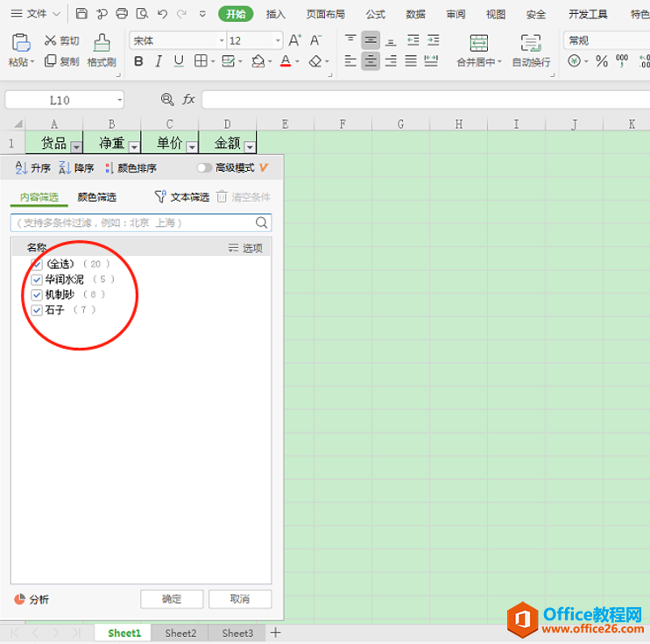
Task: Select the Format Painter (格式刷) tool
Action: [x=102, y=50]
